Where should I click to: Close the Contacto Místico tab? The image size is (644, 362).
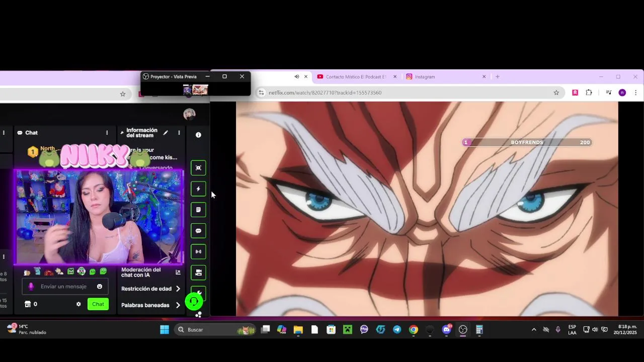(395, 77)
